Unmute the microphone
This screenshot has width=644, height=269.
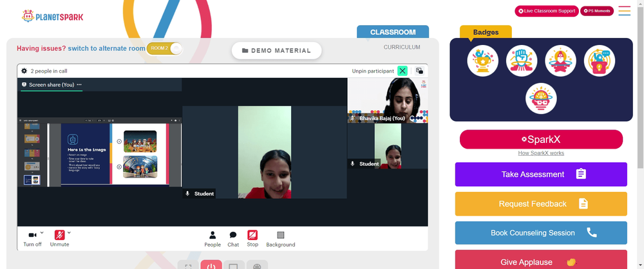click(x=59, y=239)
